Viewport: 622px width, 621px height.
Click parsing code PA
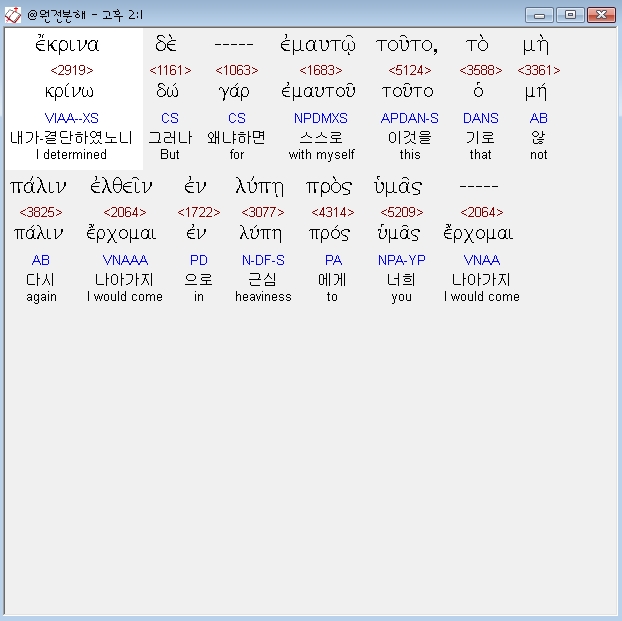coord(333,260)
